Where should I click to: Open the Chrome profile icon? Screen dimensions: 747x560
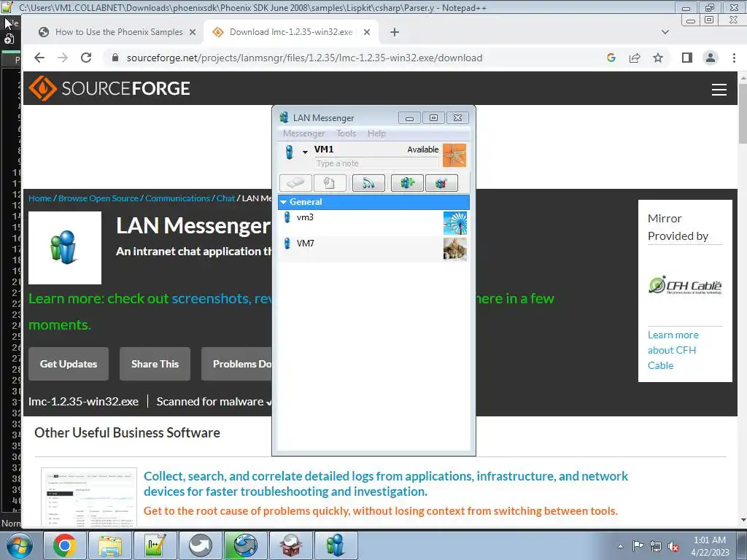pyautogui.click(x=711, y=58)
